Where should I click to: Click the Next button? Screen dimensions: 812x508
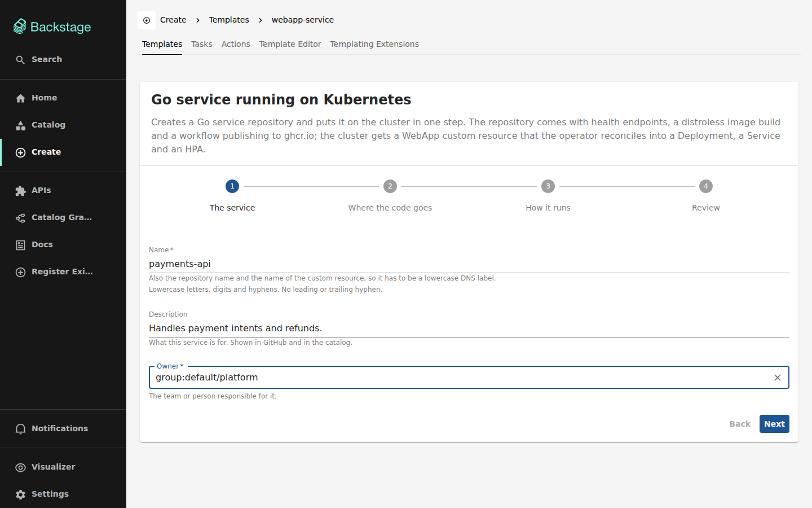pos(774,424)
